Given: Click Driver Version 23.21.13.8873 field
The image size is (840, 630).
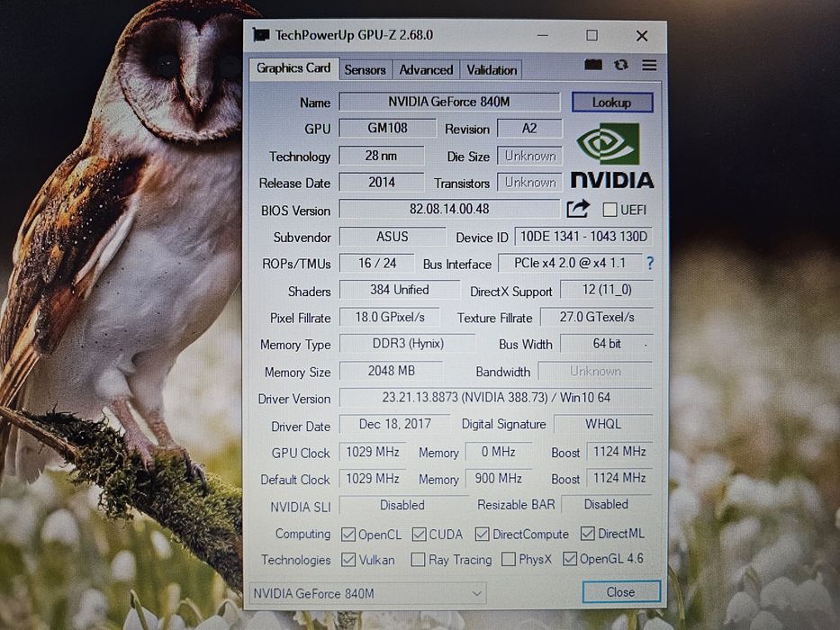Looking at the screenshot, I should pyautogui.click(x=496, y=398).
